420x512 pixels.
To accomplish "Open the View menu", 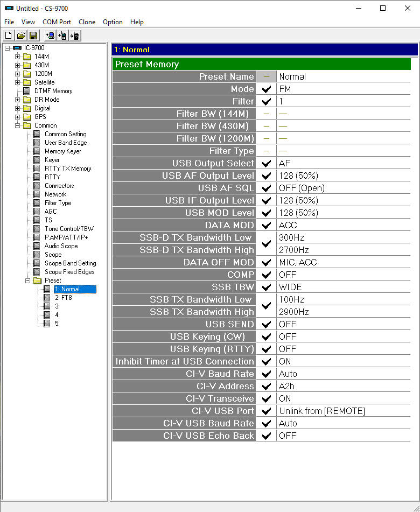I will pos(28,22).
